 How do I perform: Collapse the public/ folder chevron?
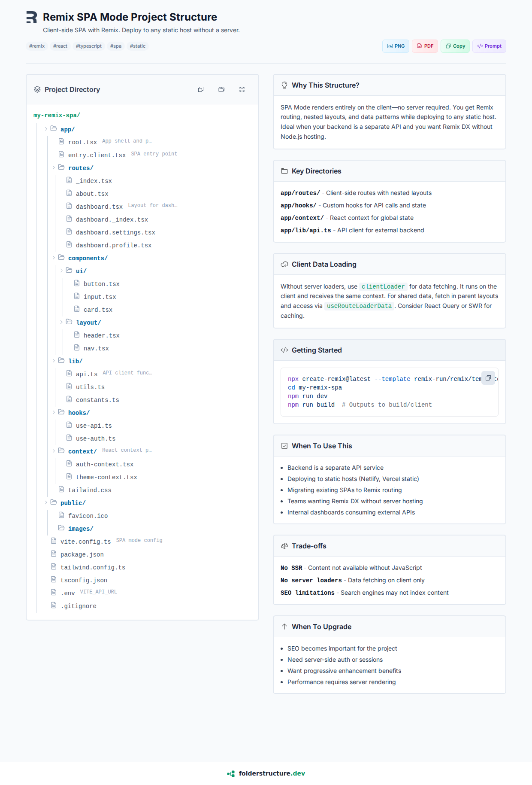click(46, 502)
